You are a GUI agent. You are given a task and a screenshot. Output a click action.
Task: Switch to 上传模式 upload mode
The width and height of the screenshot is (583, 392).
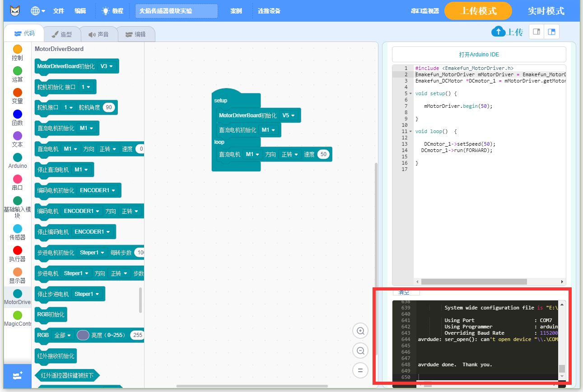[x=478, y=11]
